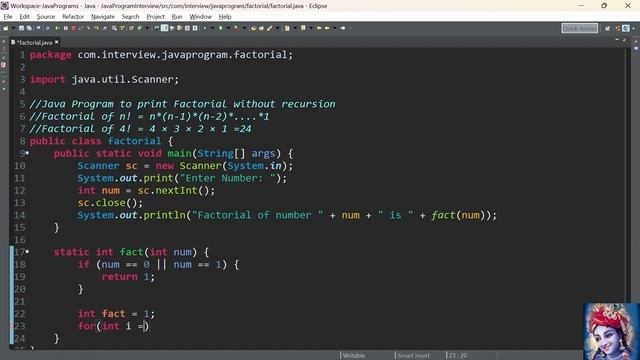Open the Next Annotation dropdown arrow

coord(295,28)
